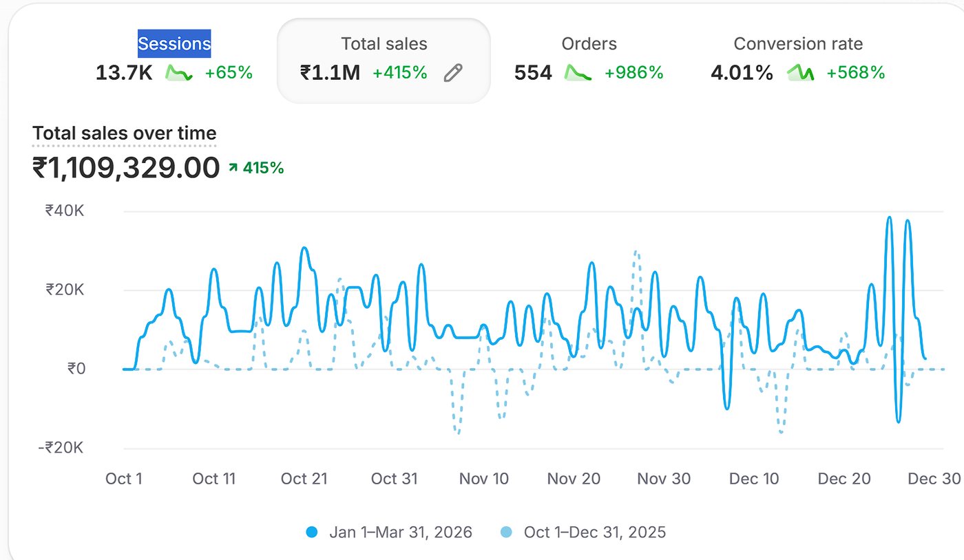Viewport: 964px width, 560px height.
Task: Click the Sessions sparkline trend icon
Action: [179, 72]
